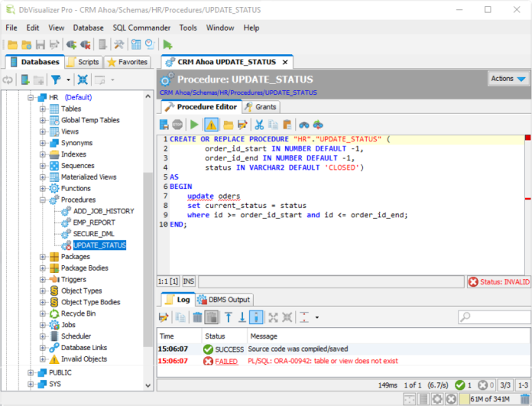This screenshot has width=532, height=406.
Task: Toggle the warning triangle icon in editor toolbar
Action: pos(211,124)
